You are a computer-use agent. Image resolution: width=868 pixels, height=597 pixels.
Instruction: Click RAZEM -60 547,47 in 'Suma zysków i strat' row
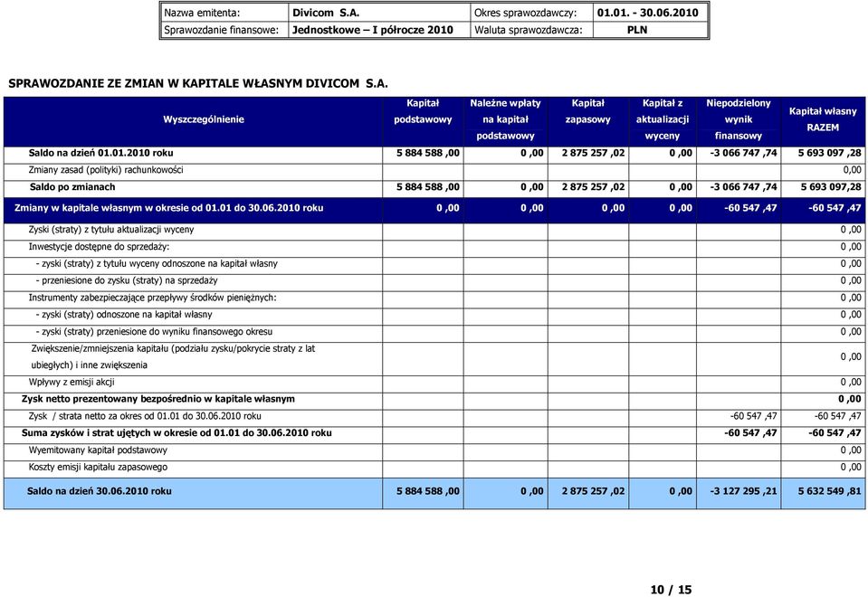[x=835, y=433]
